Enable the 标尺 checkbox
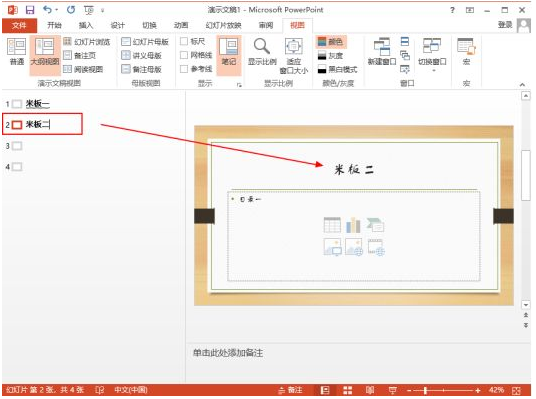Viewport: 536px width, 399px height. pyautogui.click(x=184, y=41)
